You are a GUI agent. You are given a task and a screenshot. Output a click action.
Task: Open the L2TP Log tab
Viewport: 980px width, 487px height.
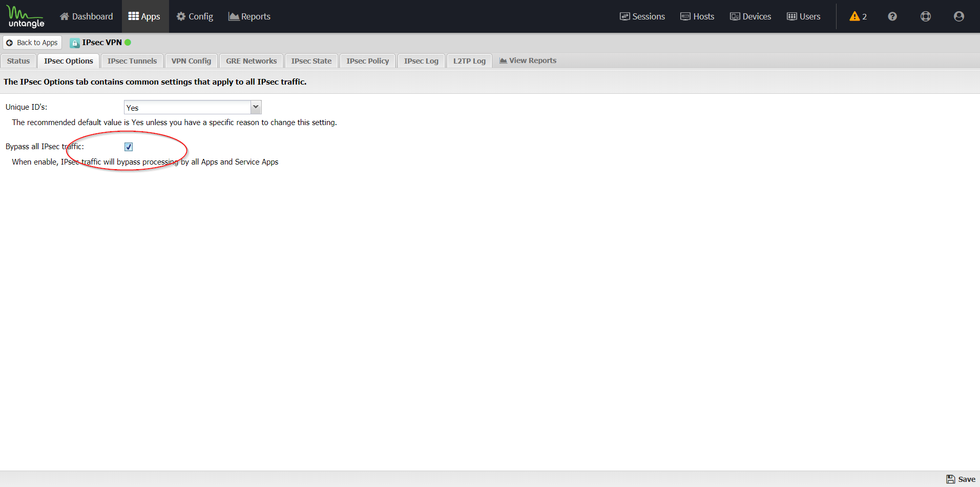(x=469, y=61)
